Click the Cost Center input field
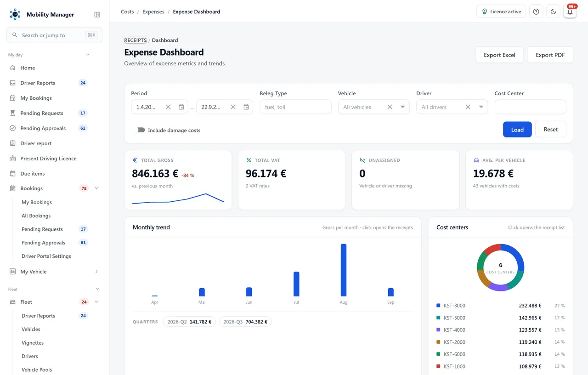This screenshot has height=375, width=588. click(x=531, y=107)
